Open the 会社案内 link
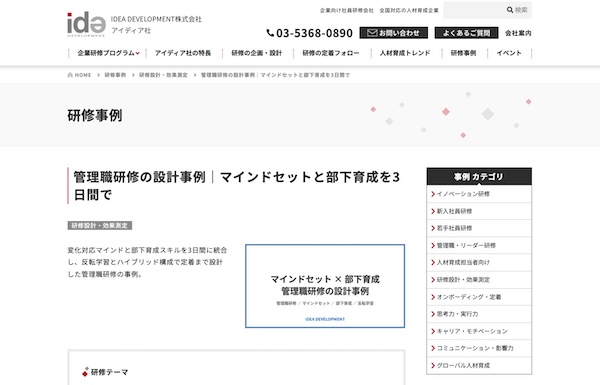This screenshot has height=385, width=600. (518, 33)
